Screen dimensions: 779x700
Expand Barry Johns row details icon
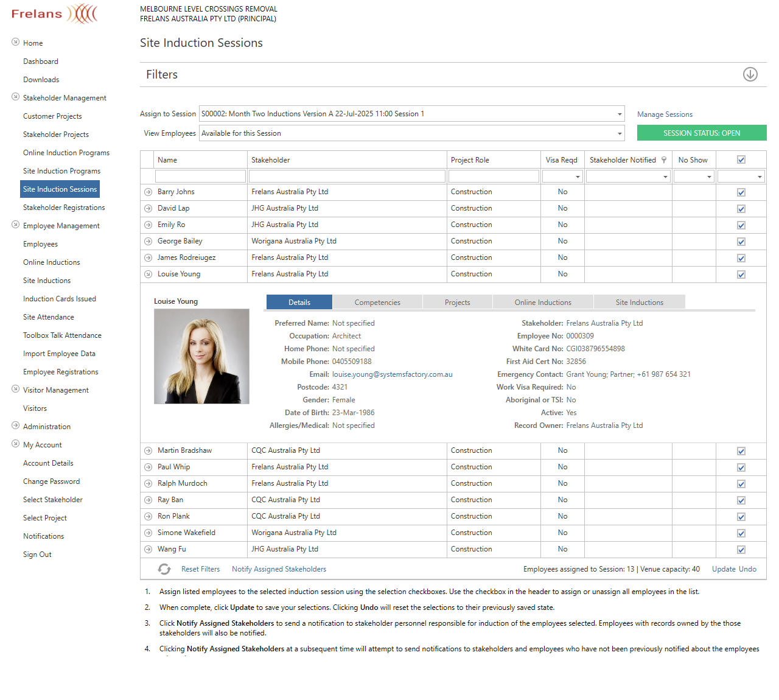[x=148, y=192]
